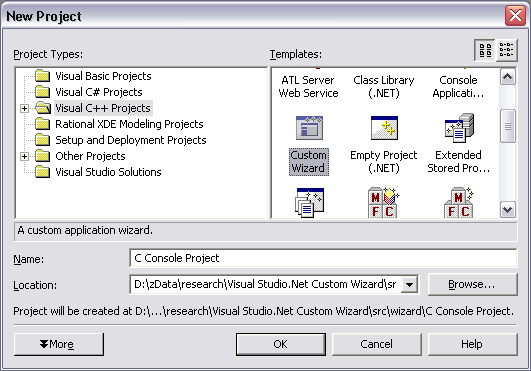Screen dimensions: 531x371
Task: Select Other Projects in tree
Action: pyautogui.click(x=90, y=156)
